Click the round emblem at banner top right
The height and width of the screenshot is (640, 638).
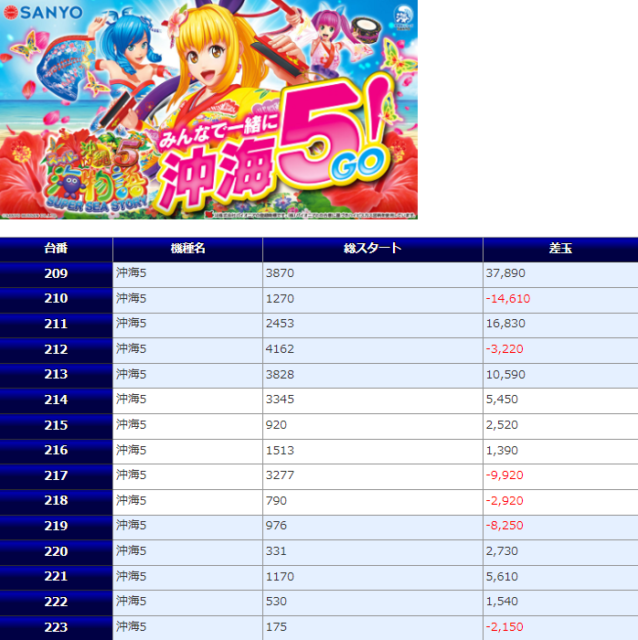coord(403,16)
